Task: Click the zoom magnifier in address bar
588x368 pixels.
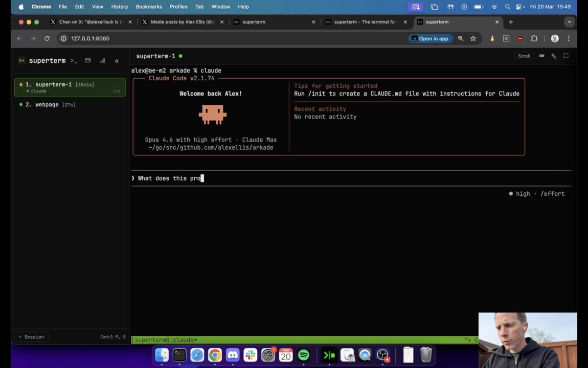Action: pos(460,38)
